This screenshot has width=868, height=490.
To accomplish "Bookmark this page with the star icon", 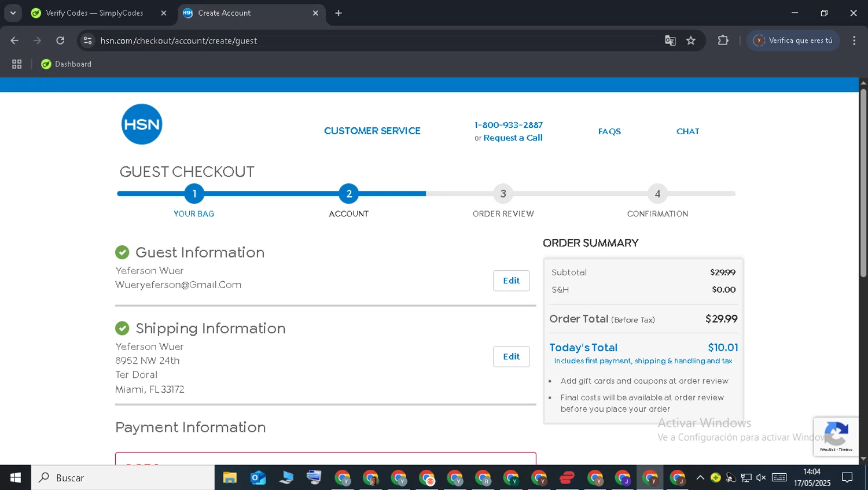I will tap(691, 40).
